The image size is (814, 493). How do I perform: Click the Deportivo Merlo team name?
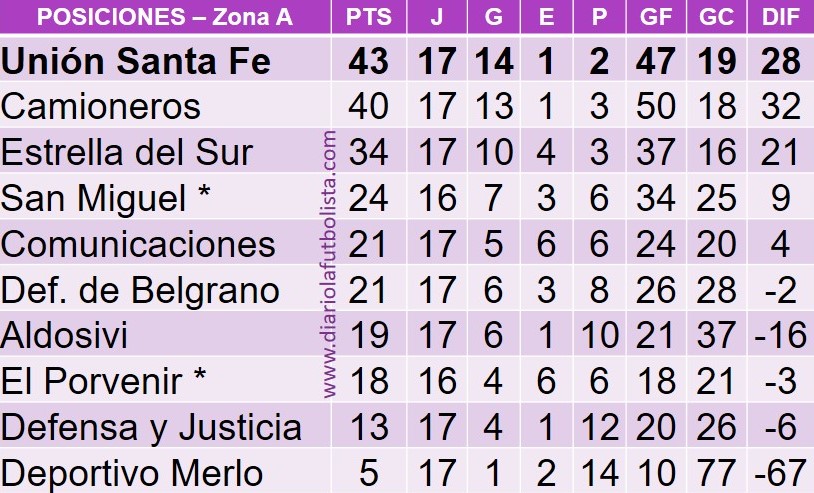coord(131,472)
